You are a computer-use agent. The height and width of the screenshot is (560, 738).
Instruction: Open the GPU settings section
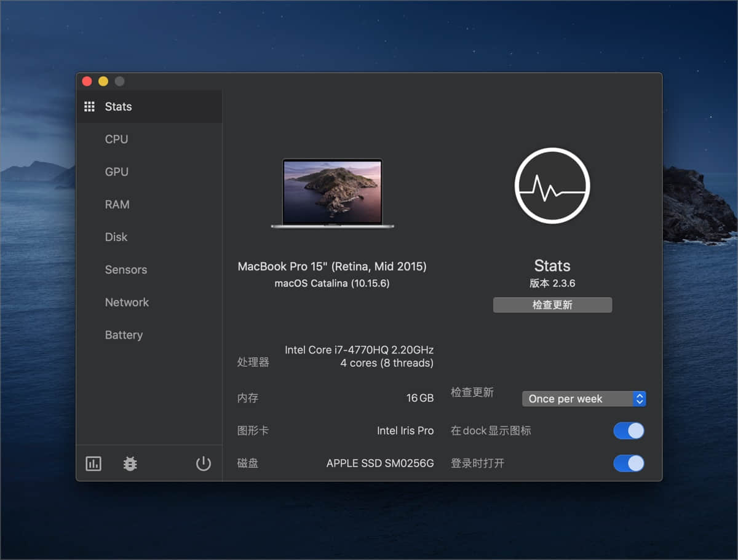116,172
